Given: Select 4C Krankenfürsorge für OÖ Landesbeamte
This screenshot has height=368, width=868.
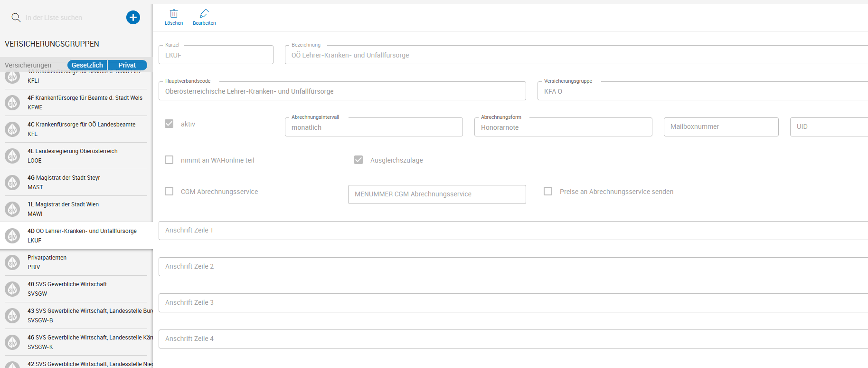Looking at the screenshot, I should (76, 129).
